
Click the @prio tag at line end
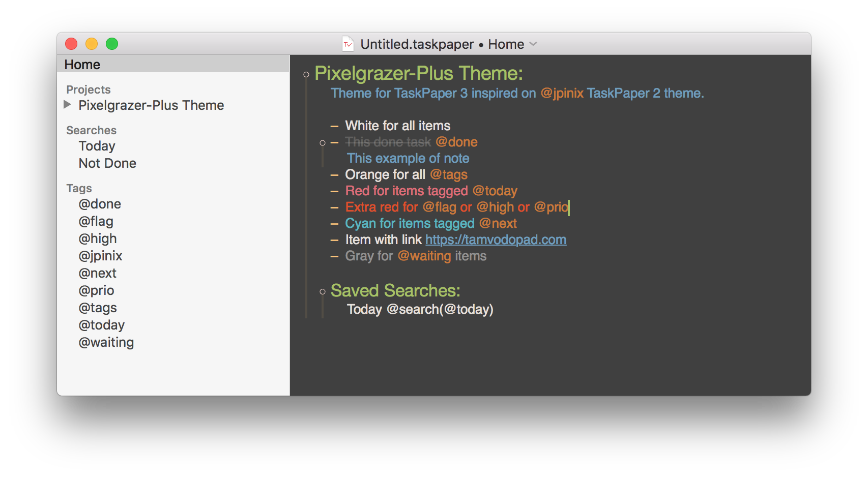tap(551, 207)
